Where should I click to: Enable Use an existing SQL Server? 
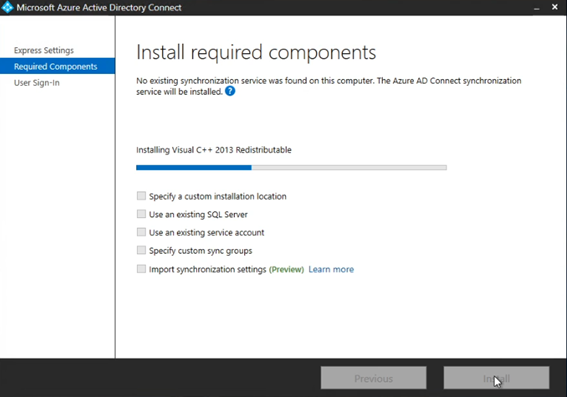point(141,214)
